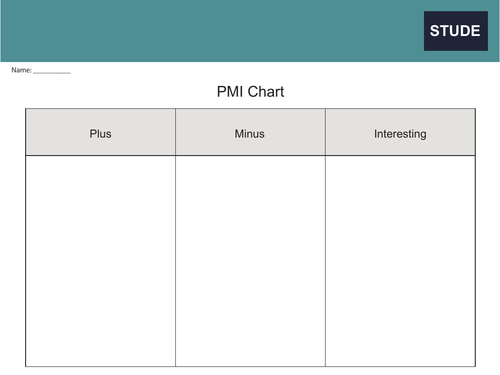Select the Interesting column header
This screenshot has width=500, height=375.
tap(400, 134)
